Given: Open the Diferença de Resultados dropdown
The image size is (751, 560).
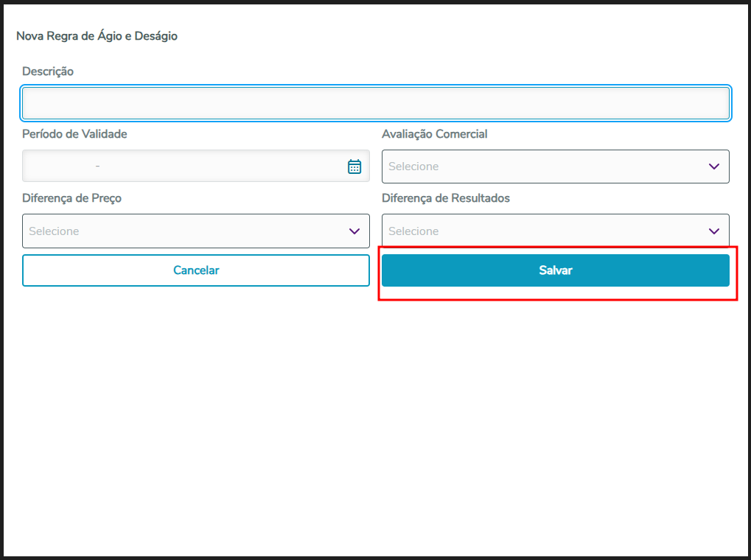Looking at the screenshot, I should tap(556, 231).
